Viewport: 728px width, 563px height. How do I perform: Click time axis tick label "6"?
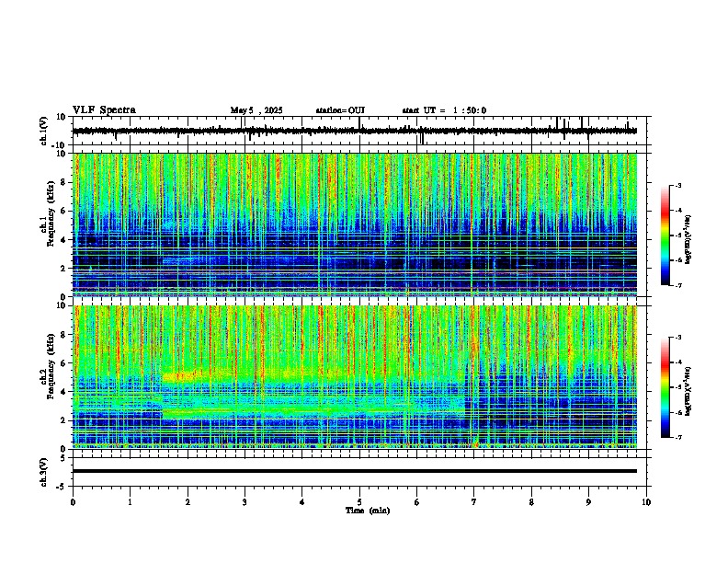click(x=417, y=502)
